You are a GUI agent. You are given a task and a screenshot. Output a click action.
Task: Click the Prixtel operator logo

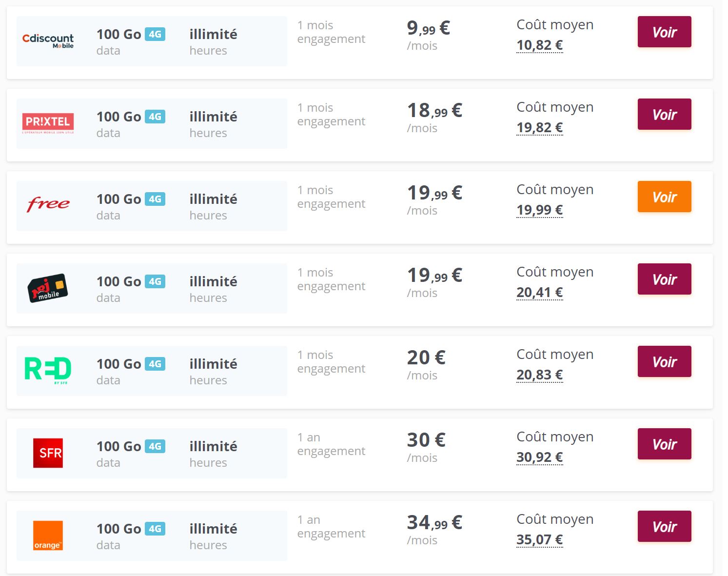(48, 123)
